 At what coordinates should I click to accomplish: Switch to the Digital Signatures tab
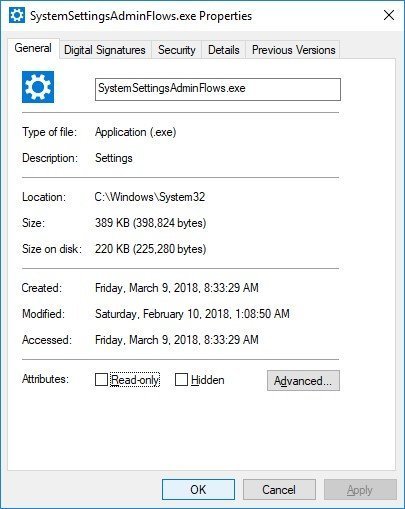105,50
